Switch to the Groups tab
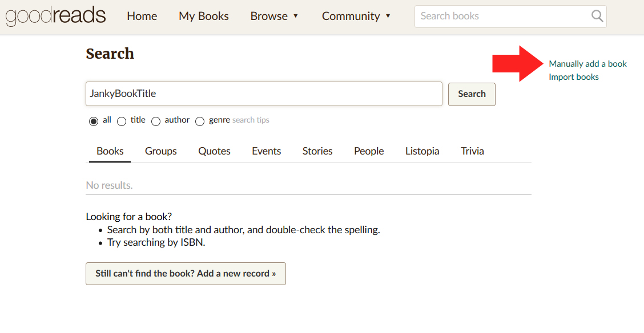The image size is (644, 333). pos(160,151)
